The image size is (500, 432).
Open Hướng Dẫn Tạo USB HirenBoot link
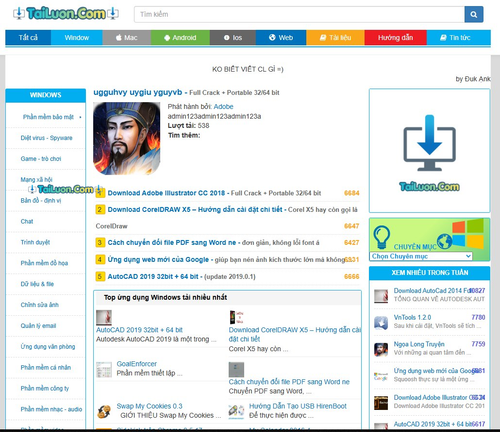[x=298, y=406]
